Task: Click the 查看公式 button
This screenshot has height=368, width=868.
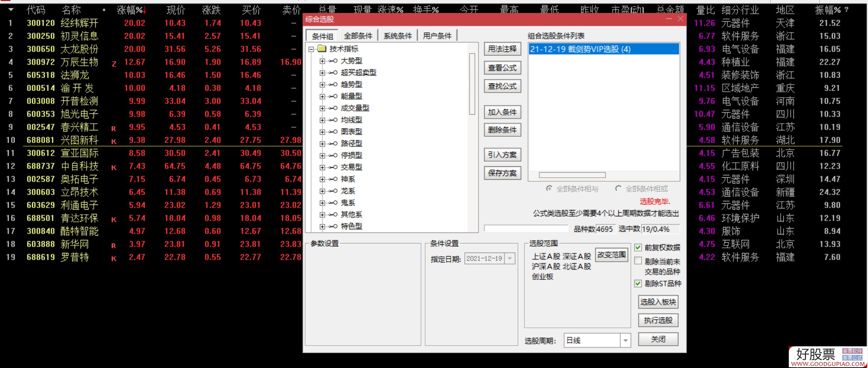Action: [x=502, y=68]
